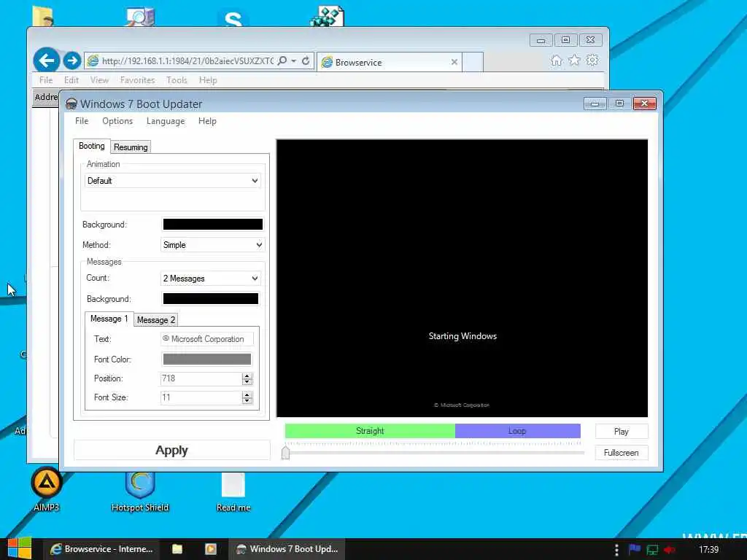The height and width of the screenshot is (560, 747).
Task: Pick the main Background color swatch
Action: [212, 225]
